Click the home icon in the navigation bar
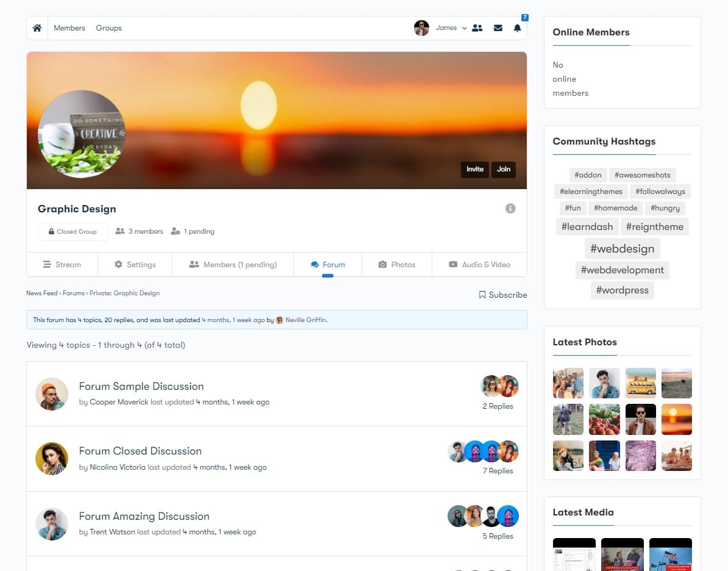This screenshot has width=728, height=571. point(37,27)
